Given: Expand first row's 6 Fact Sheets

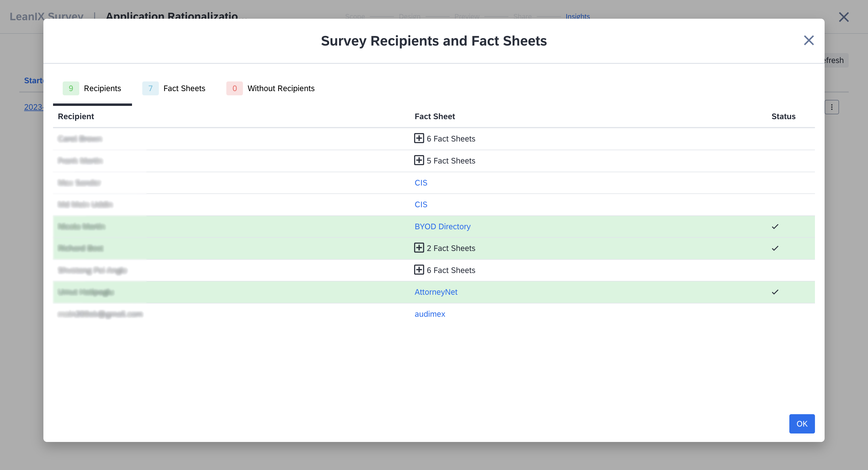Looking at the screenshot, I should (x=419, y=138).
